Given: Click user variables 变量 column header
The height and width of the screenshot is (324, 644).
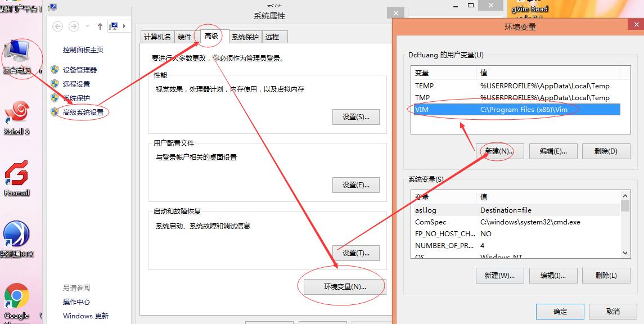Looking at the screenshot, I should 444,73.
